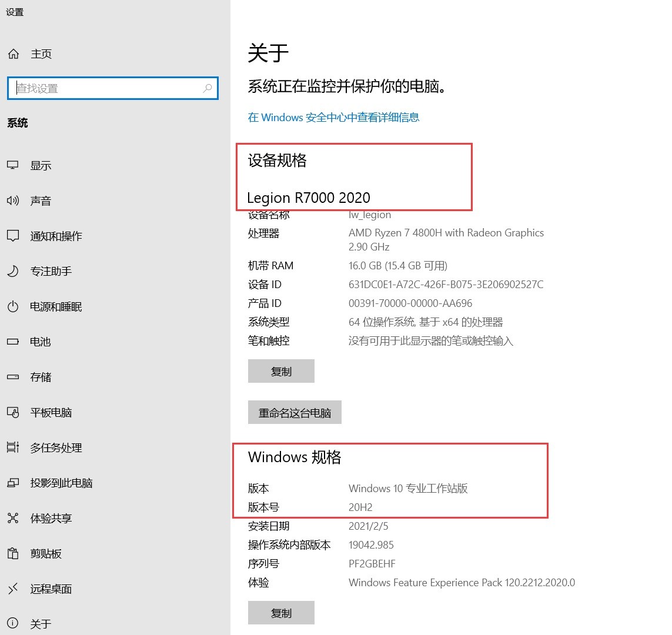Click the 没有可用于此显示器的笔或触控输入 value
672x635 pixels.
[431, 340]
